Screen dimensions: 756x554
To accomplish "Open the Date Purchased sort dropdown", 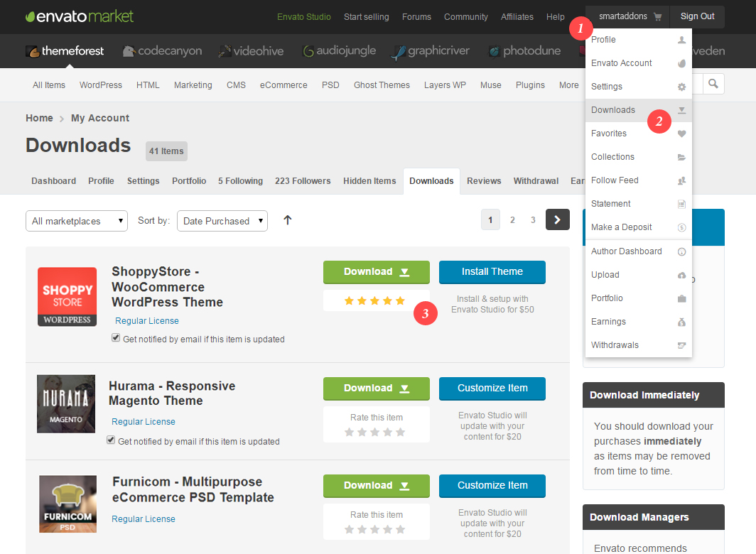I will pyautogui.click(x=222, y=221).
